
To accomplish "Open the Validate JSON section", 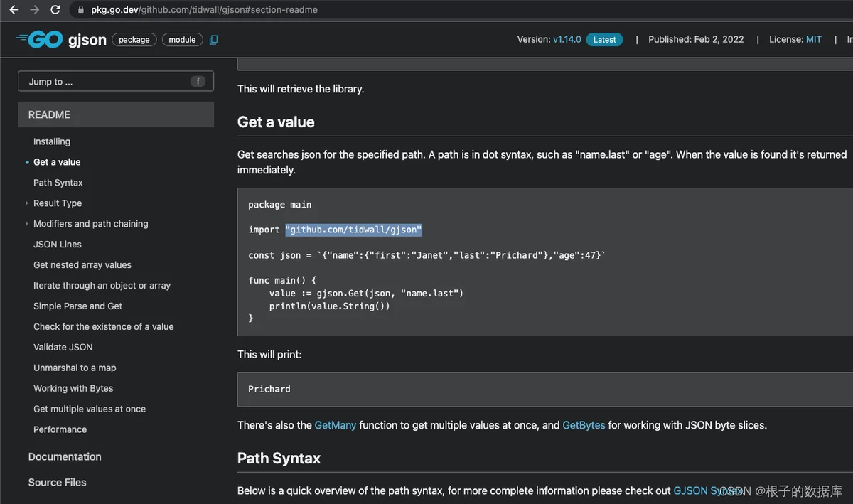I will (63, 348).
